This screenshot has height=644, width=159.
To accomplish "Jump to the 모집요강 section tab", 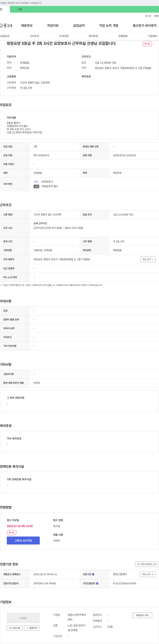I will (5, 36).
